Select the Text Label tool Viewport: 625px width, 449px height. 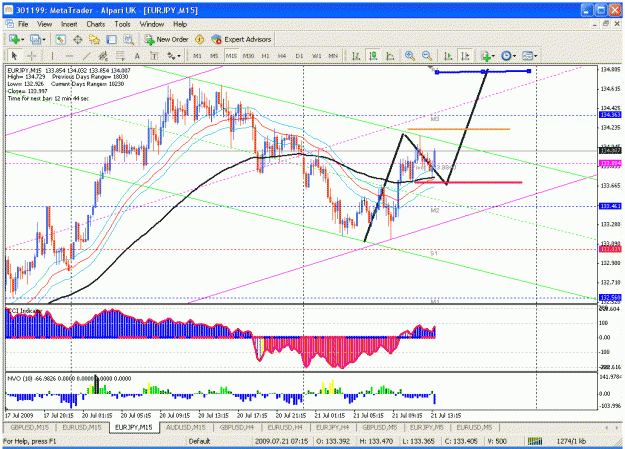coord(154,56)
